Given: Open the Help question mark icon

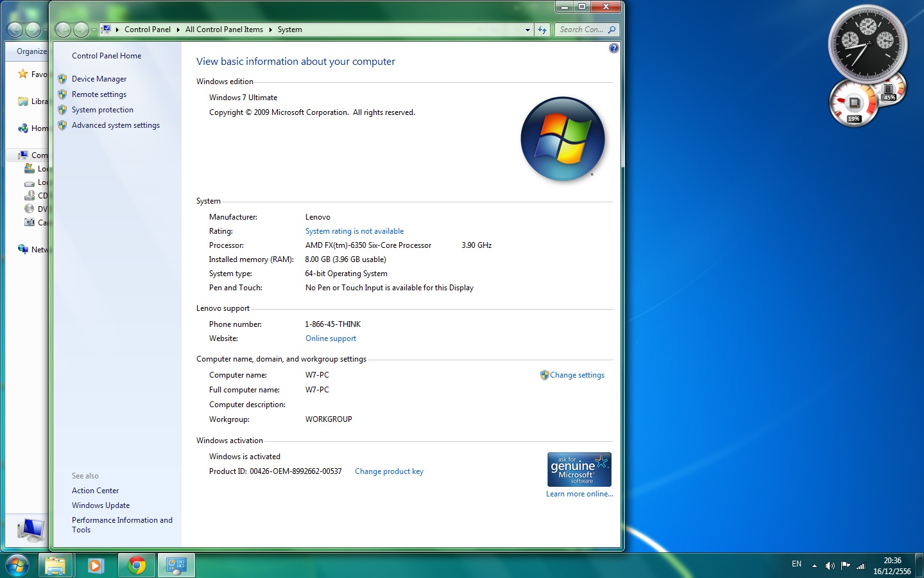Looking at the screenshot, I should click(613, 49).
